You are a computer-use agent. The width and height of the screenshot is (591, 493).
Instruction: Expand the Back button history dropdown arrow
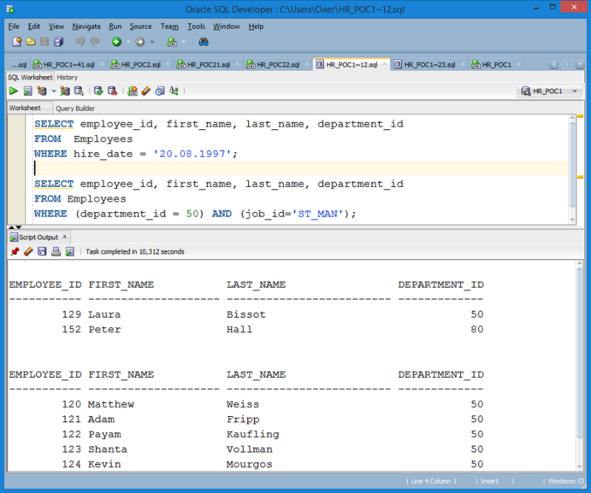[x=128, y=42]
